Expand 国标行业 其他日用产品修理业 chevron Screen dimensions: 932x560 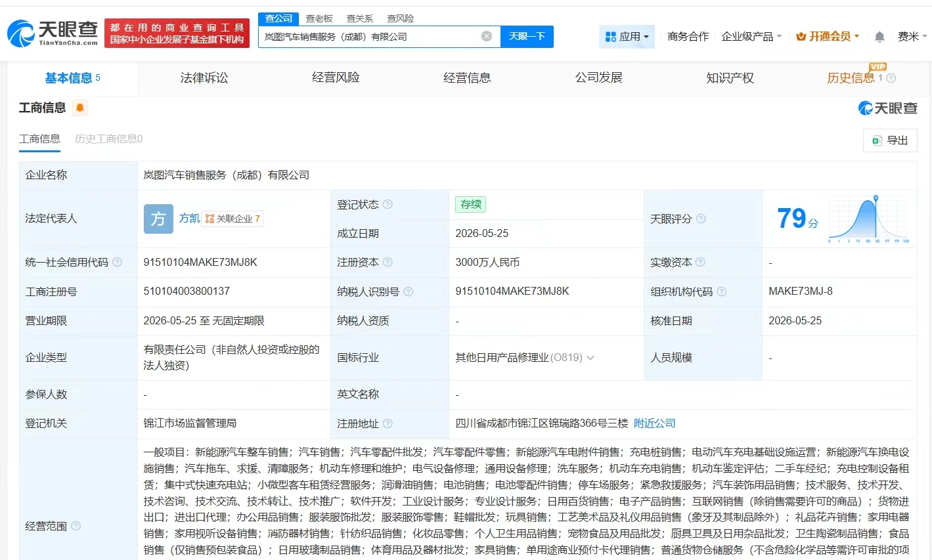tap(590, 358)
